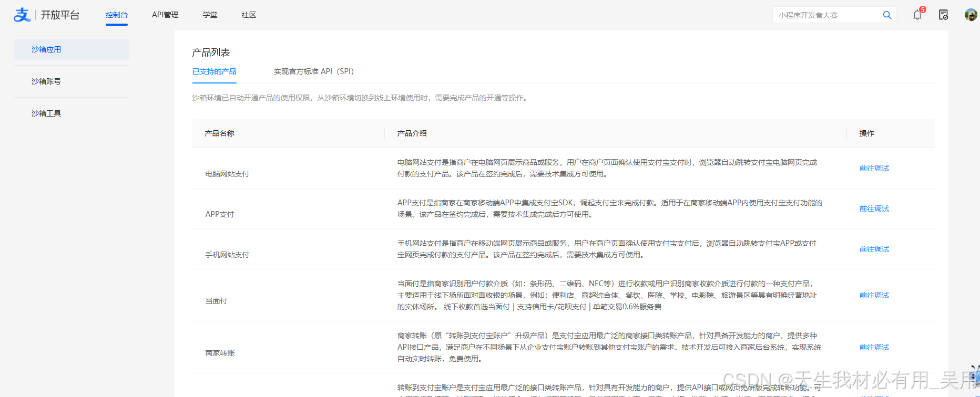Viewport: 980px width, 397px height.
Task: Click 前往调试 for APP支付
Action: coord(874,208)
